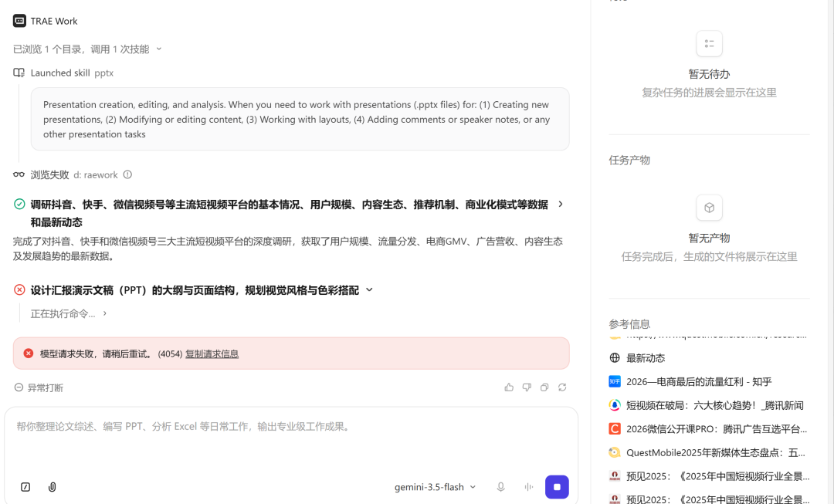Collapse the 设计汇报演示文稿 task chevron
The image size is (834, 504).
369,289
